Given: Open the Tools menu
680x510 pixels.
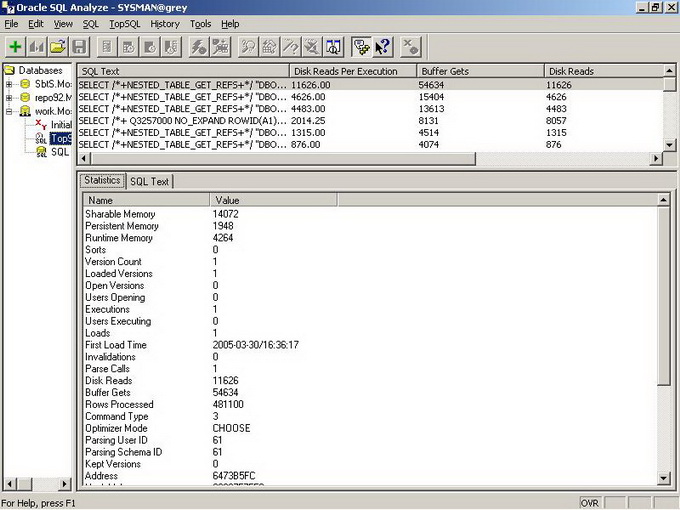Looking at the screenshot, I should tap(200, 24).
